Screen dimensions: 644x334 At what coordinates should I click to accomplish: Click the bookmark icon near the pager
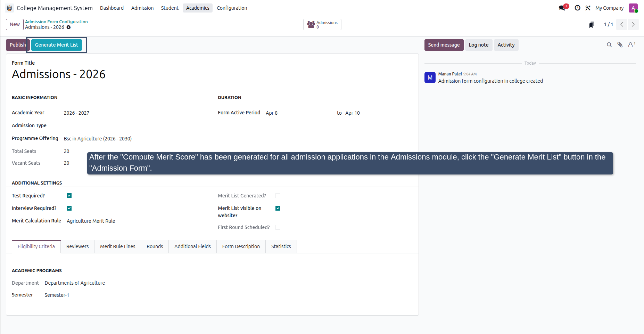click(x=591, y=25)
